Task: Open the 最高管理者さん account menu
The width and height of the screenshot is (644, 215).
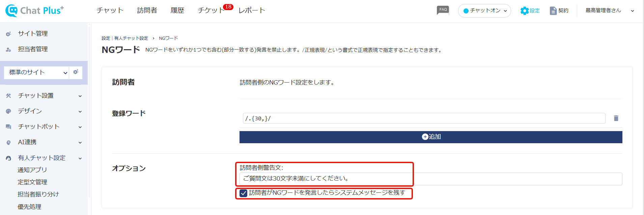Action: 610,10
